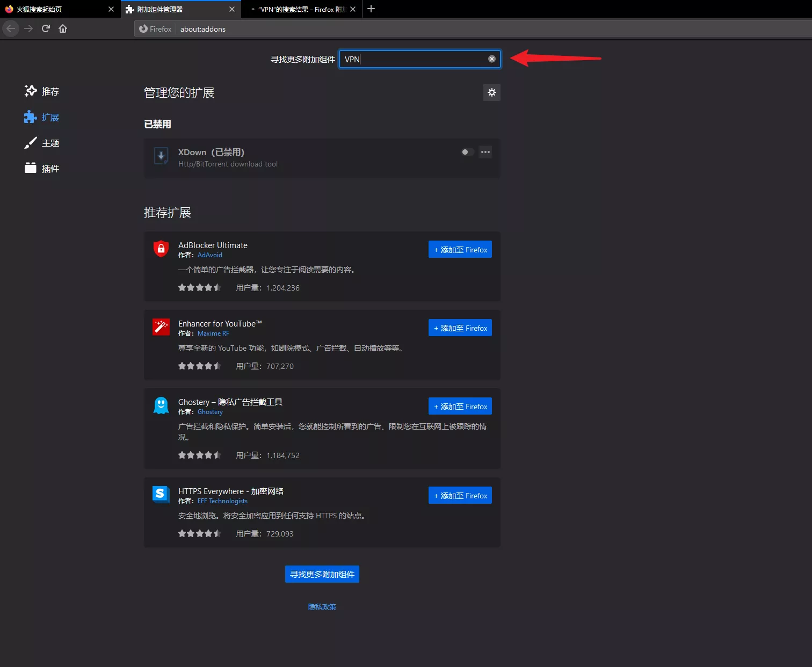Open the 主题 section in the sidebar
The image size is (812, 667).
tap(42, 143)
